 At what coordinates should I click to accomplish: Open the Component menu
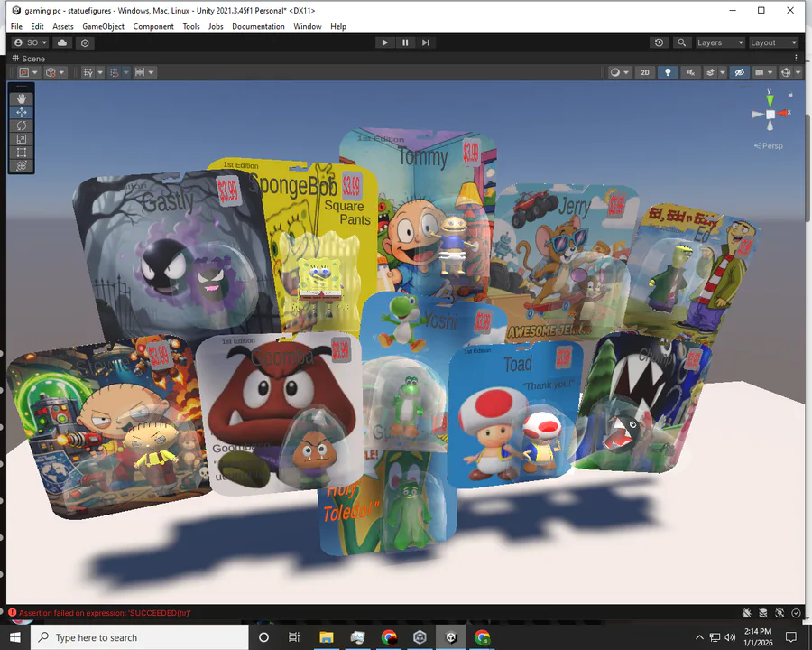coord(153,26)
